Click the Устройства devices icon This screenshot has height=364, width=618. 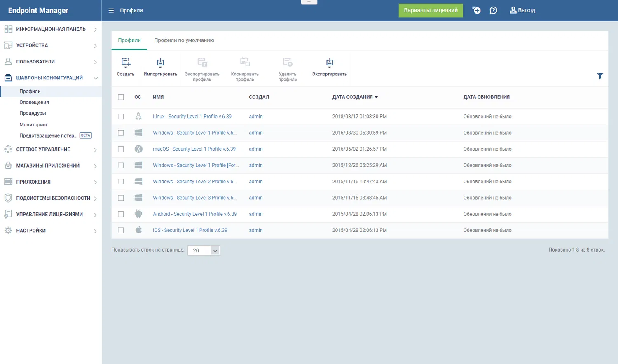(8, 45)
